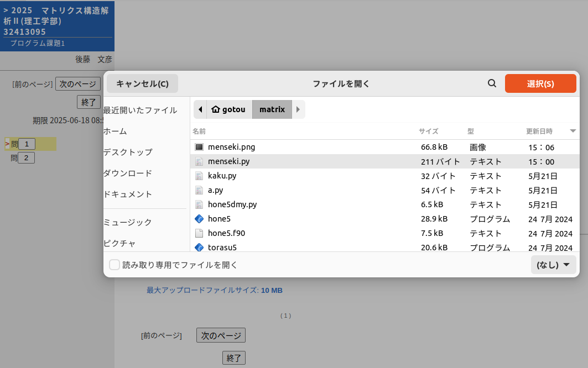The image size is (588, 368).
Task: Enable the 読み取り専用でファイルを開く checkbox
Action: click(115, 265)
